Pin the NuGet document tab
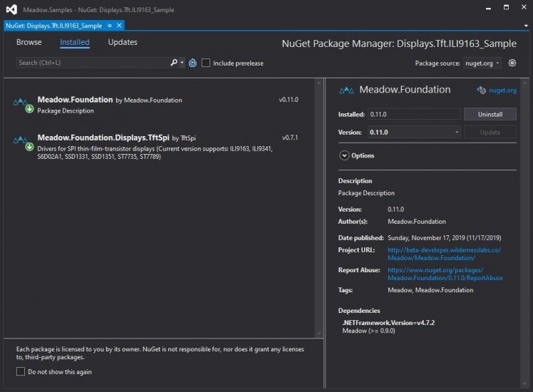The height and width of the screenshot is (392, 533). [x=110, y=26]
